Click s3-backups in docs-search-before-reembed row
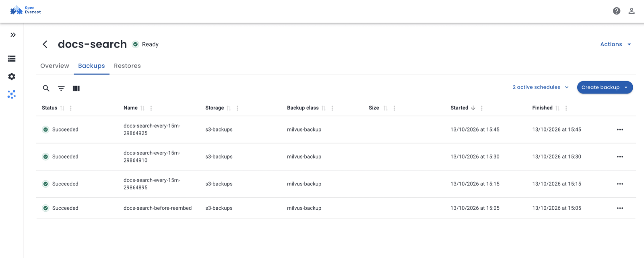The image size is (644, 258). pyautogui.click(x=219, y=208)
